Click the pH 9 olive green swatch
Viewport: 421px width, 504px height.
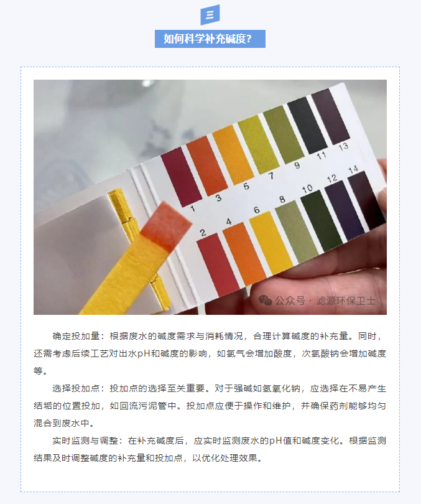coord(284,134)
